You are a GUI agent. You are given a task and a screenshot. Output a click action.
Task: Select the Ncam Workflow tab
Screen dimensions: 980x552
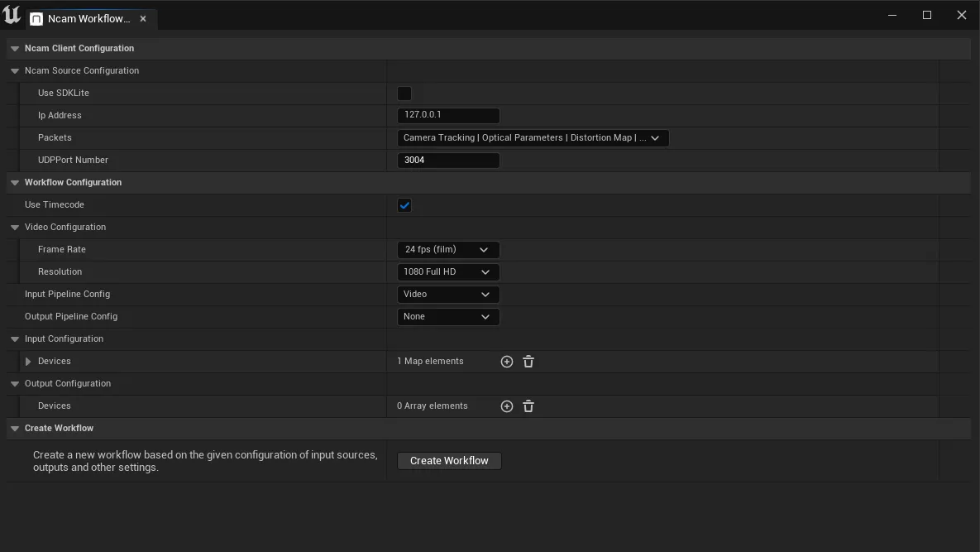click(92, 19)
